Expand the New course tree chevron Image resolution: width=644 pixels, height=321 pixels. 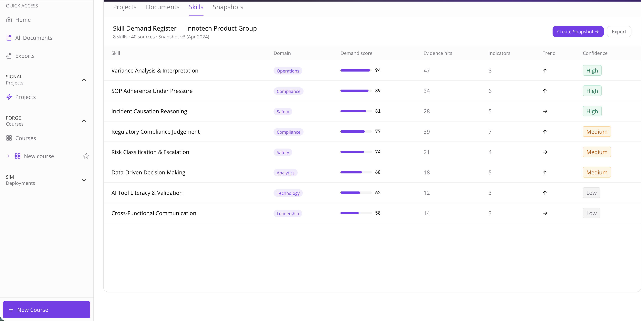point(8,156)
